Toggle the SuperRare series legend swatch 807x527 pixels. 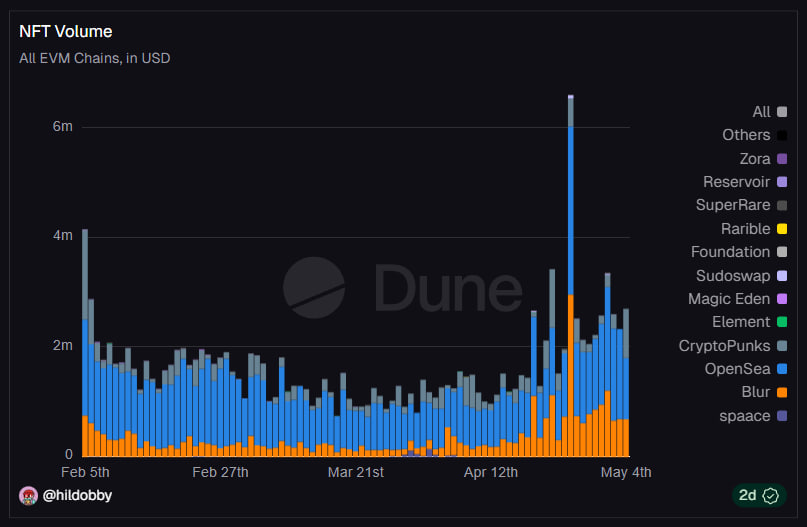point(782,205)
